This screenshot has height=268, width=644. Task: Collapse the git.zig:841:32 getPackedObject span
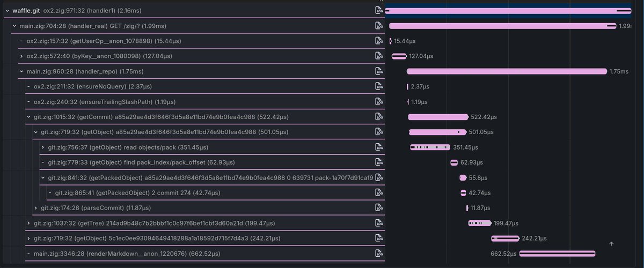click(43, 177)
